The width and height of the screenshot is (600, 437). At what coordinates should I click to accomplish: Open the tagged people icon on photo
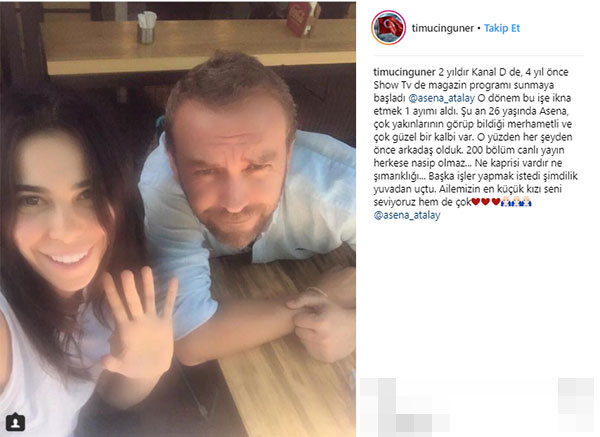[x=15, y=422]
